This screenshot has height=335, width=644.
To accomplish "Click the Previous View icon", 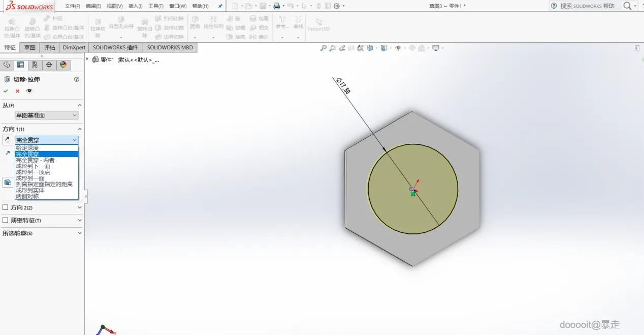I will point(342,48).
